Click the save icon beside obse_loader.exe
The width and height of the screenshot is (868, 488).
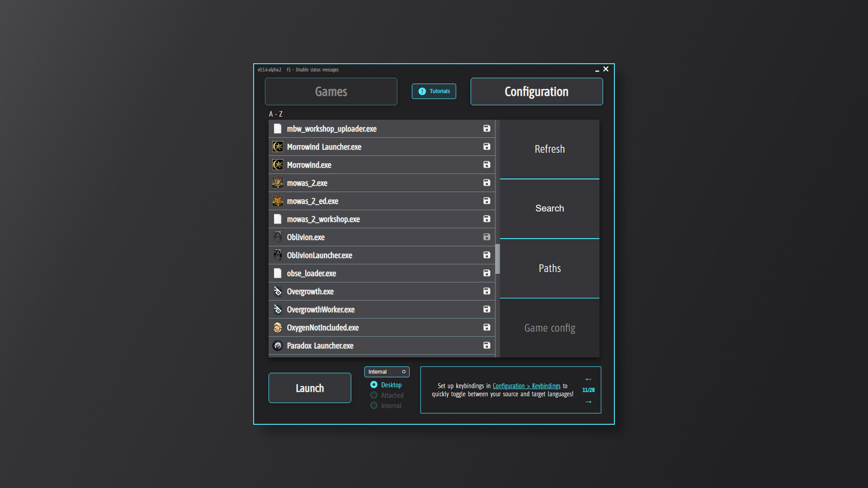pyautogui.click(x=486, y=273)
